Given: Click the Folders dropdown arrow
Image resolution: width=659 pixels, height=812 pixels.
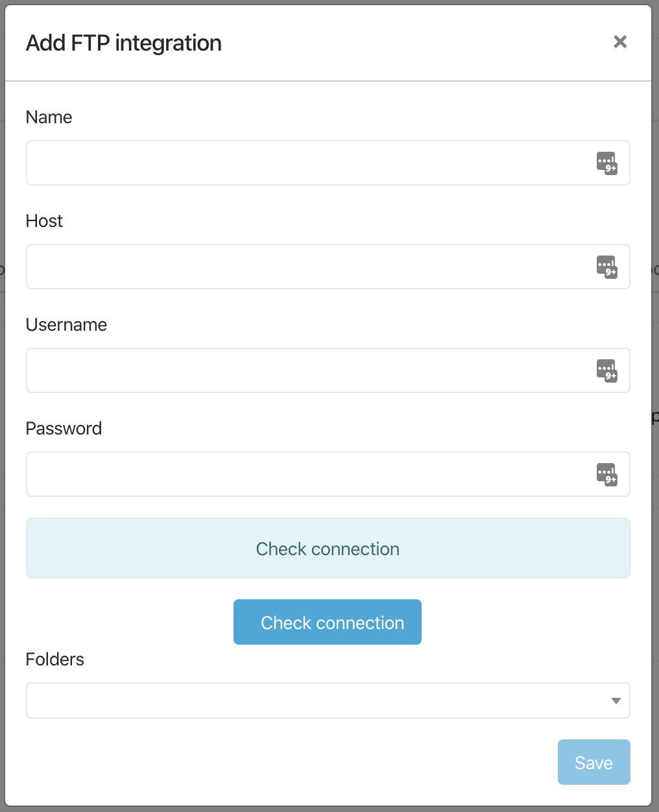Looking at the screenshot, I should pyautogui.click(x=615, y=700).
